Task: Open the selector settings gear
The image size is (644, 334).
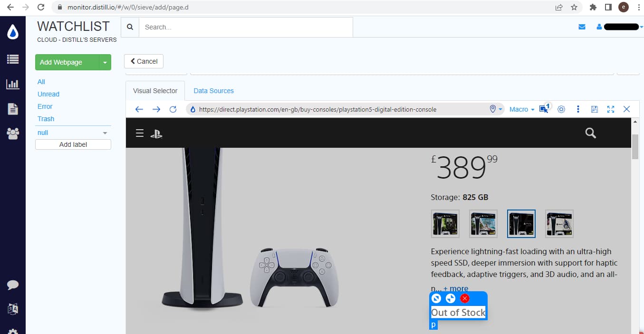Action: pos(561,109)
